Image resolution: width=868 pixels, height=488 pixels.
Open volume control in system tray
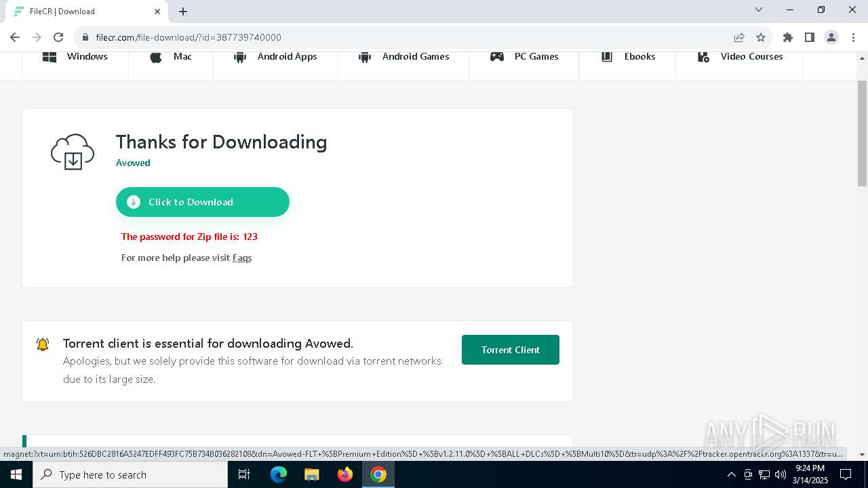click(x=781, y=474)
